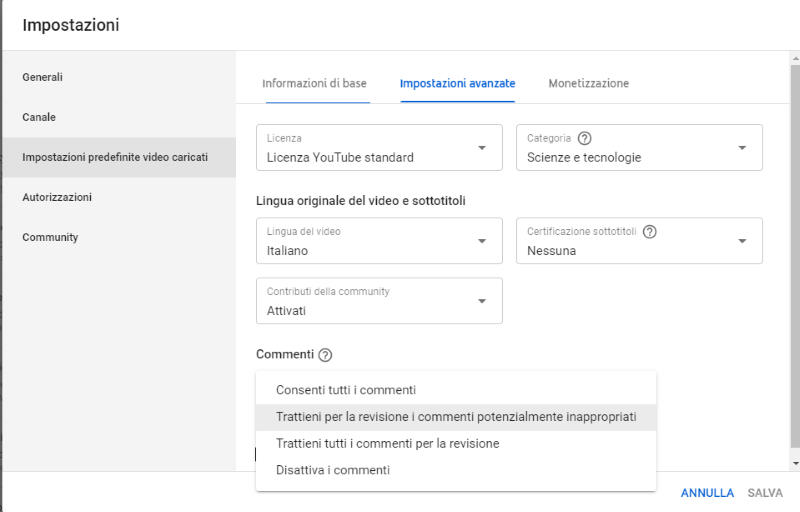Viewport: 800px width, 512px height.
Task: Switch to the Monetizzazione tab
Action: tap(588, 83)
